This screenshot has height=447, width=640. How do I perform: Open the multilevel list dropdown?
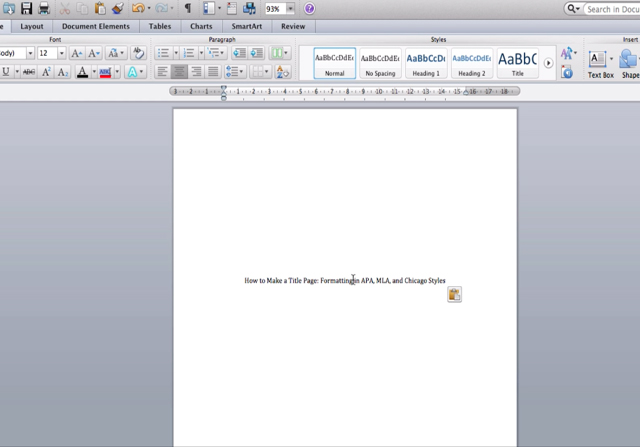[216, 53]
